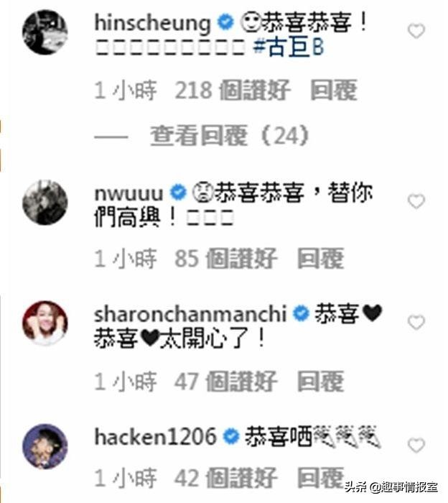View the 47 個讚好 likes list
This screenshot has width=448, height=503.
(x=225, y=382)
